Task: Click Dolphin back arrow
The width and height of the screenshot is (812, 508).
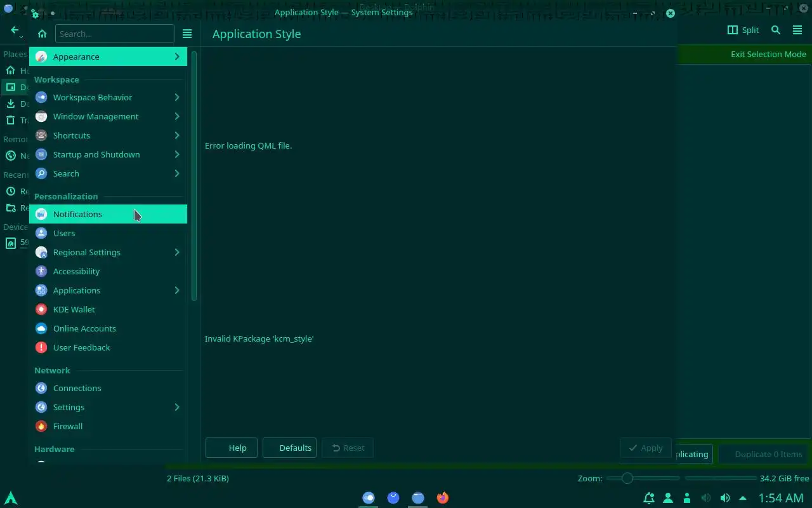Action: pyautogui.click(x=15, y=30)
